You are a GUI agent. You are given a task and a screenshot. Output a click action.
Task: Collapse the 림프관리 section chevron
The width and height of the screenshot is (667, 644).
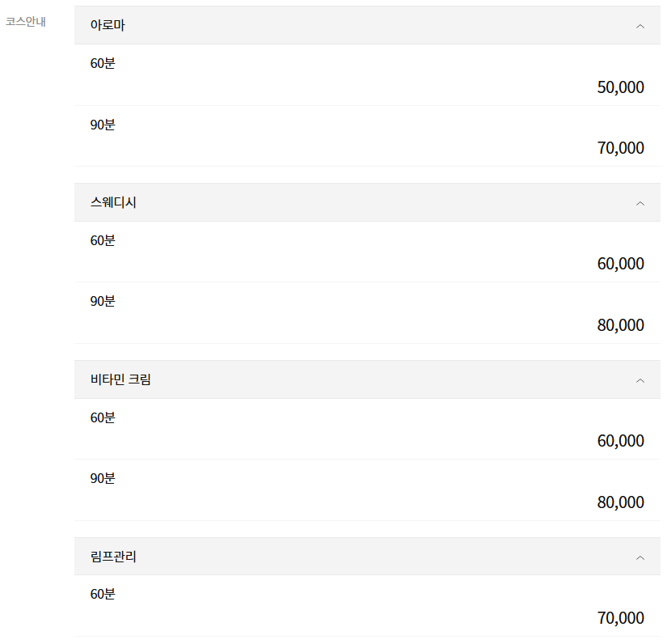640,557
